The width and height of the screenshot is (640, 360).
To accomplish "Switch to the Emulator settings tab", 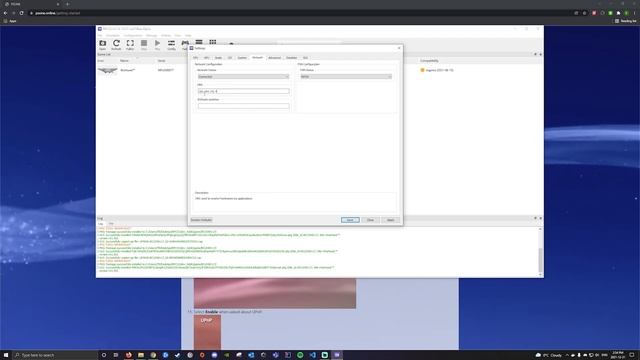I will [291, 58].
